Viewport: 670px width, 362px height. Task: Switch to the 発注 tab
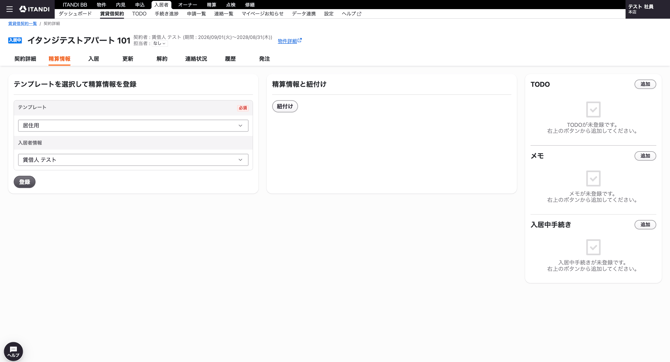(264, 59)
